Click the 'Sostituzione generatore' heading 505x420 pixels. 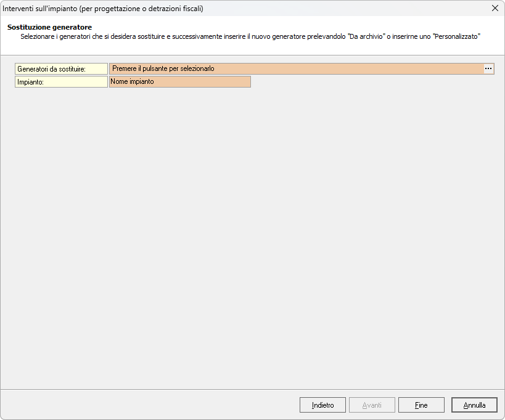[x=49, y=27]
